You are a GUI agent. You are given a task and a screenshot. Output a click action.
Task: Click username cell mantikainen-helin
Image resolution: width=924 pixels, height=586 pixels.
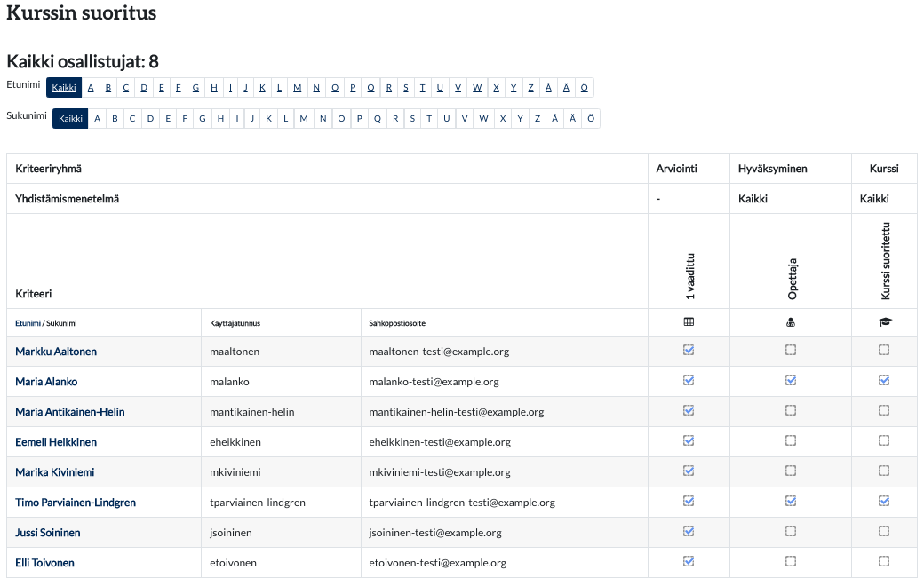[x=252, y=412]
